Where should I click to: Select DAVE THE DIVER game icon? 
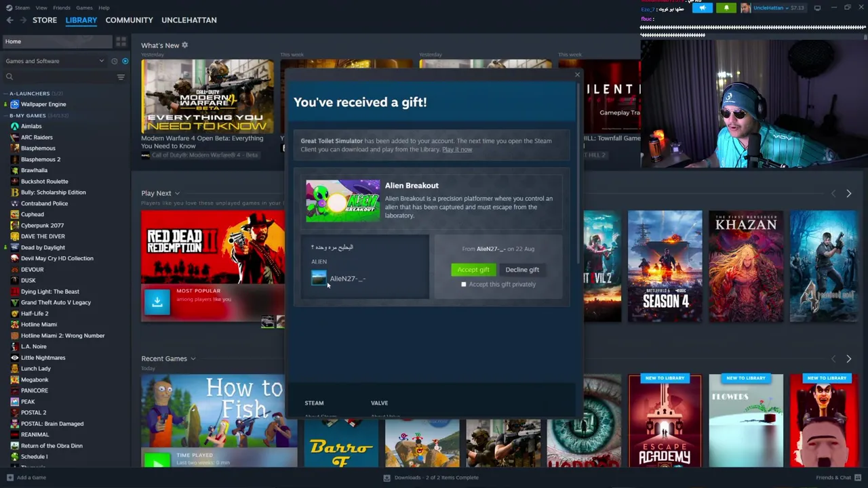(14, 237)
